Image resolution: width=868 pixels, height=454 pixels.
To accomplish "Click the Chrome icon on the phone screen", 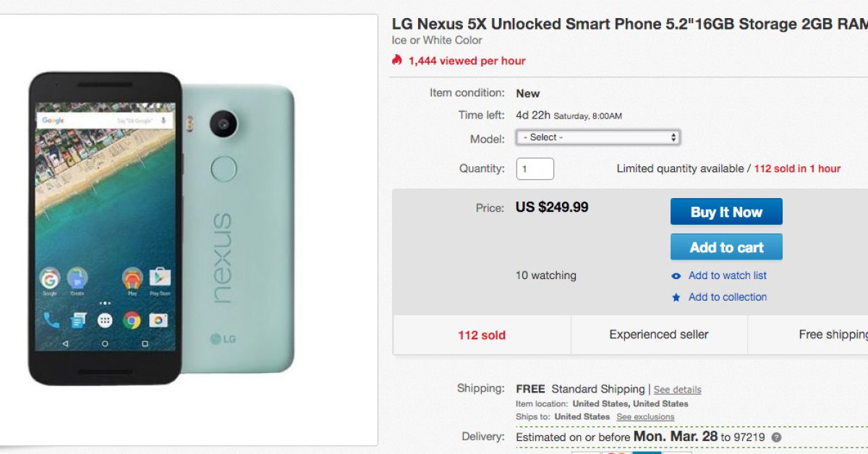I will 132,320.
